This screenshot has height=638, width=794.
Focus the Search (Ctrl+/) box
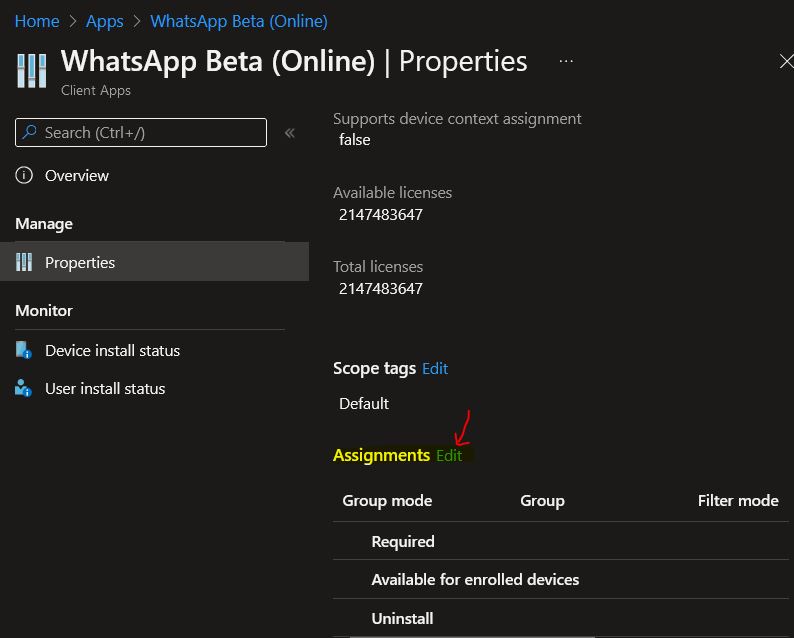click(141, 132)
